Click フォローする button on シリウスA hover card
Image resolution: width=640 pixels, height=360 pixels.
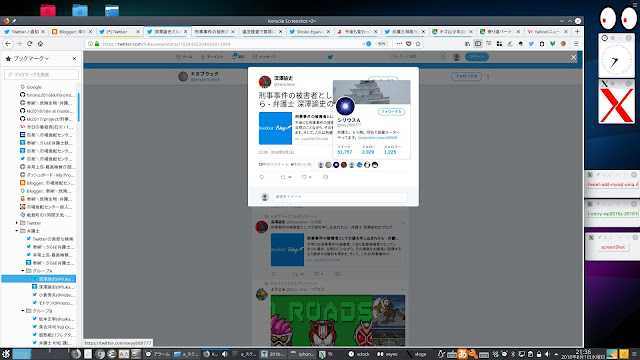(x=391, y=111)
